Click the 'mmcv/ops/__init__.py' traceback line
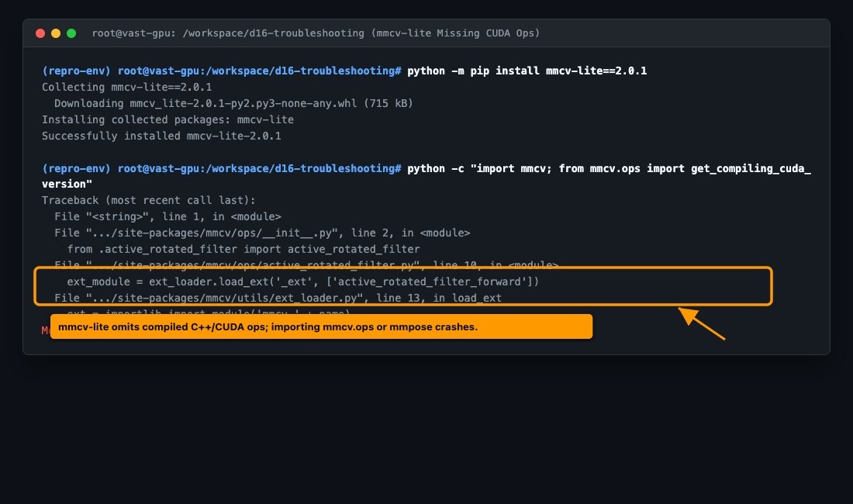Viewport: 853px width, 504px height. coord(262,233)
